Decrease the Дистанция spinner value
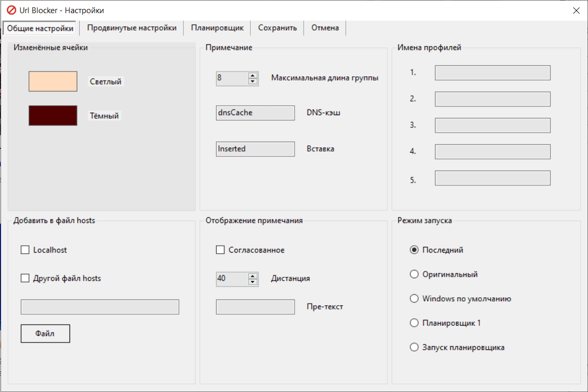The height and width of the screenshot is (392, 588). coord(253,282)
